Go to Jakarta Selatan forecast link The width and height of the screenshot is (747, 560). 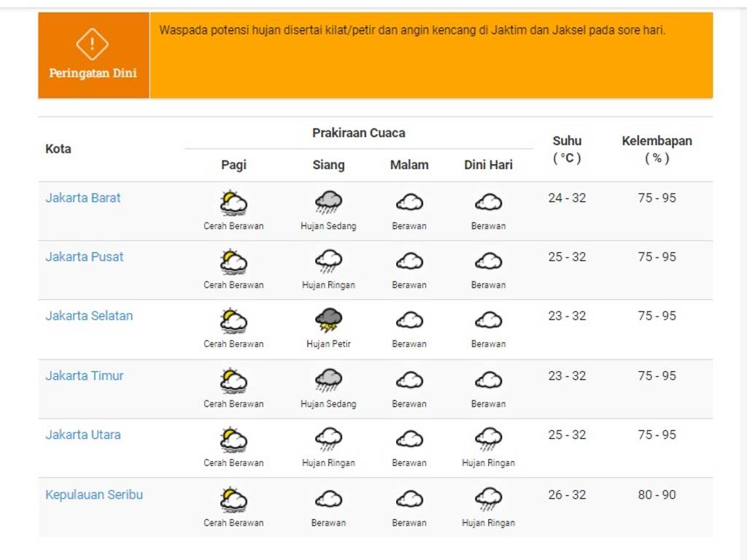pyautogui.click(x=89, y=316)
